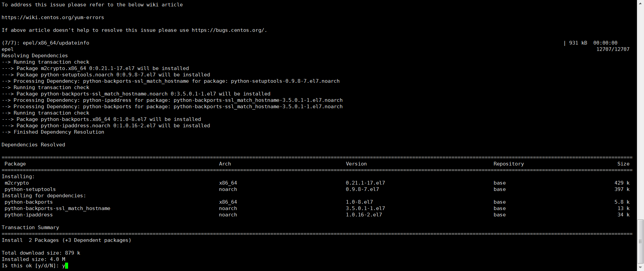This screenshot has width=644, height=271.
Task: Click version '0.9.8-7.el7' in the table
Action: pyautogui.click(x=362, y=189)
